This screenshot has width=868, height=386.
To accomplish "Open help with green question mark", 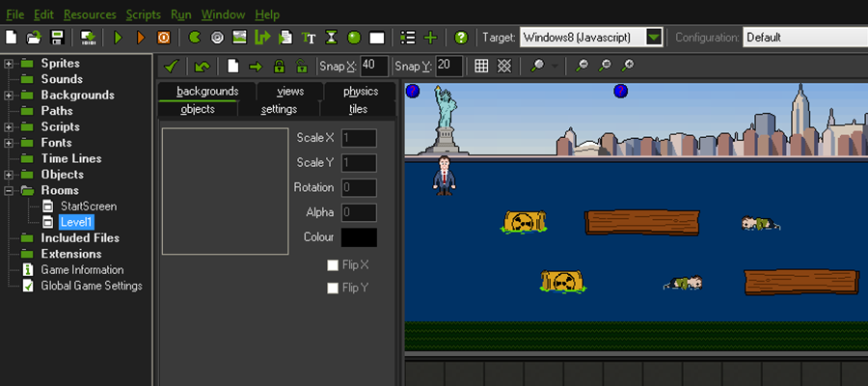I will (x=461, y=38).
